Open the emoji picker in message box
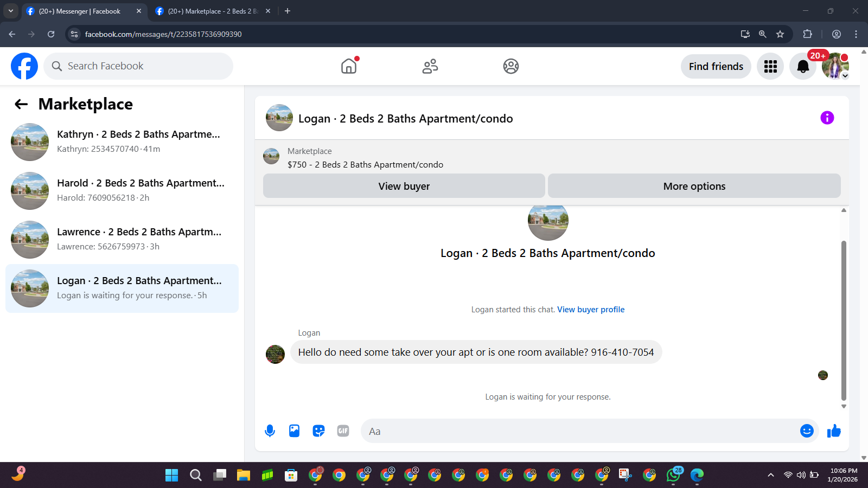 807,431
